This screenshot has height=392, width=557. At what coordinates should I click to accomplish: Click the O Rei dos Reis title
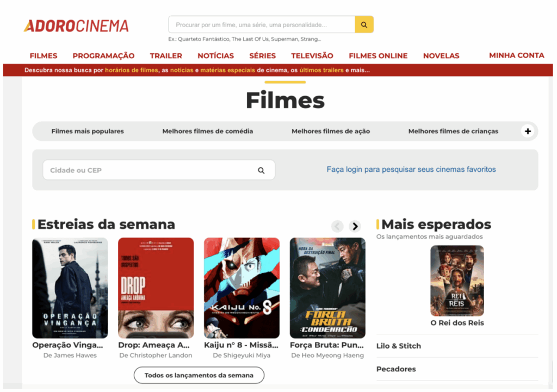point(457,323)
